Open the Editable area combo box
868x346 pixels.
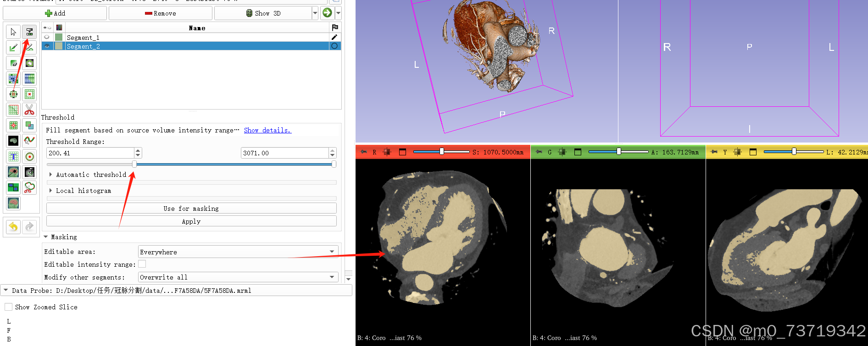click(x=238, y=252)
